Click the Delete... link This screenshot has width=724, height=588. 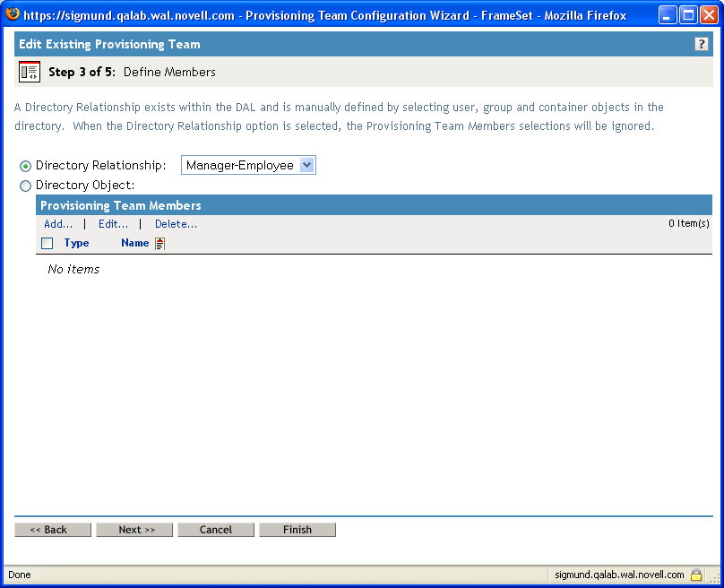coord(176,224)
